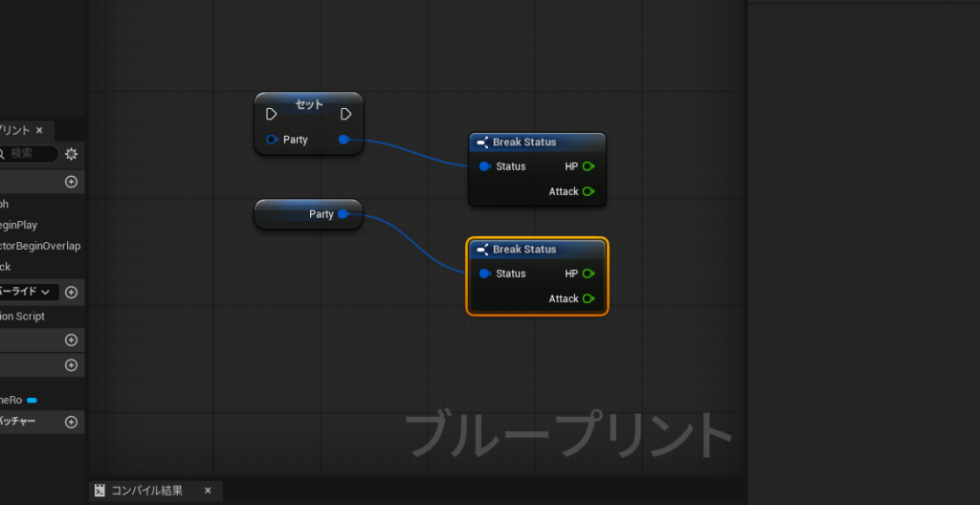
Task: Click the Attack output pin on the upper Break Status node
Action: point(589,191)
